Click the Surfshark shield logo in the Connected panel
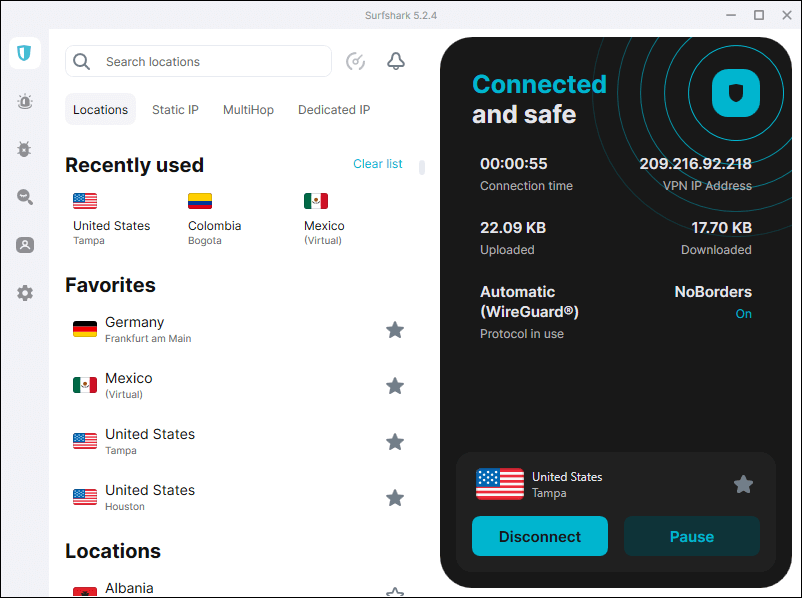This screenshot has width=802, height=598. point(736,93)
